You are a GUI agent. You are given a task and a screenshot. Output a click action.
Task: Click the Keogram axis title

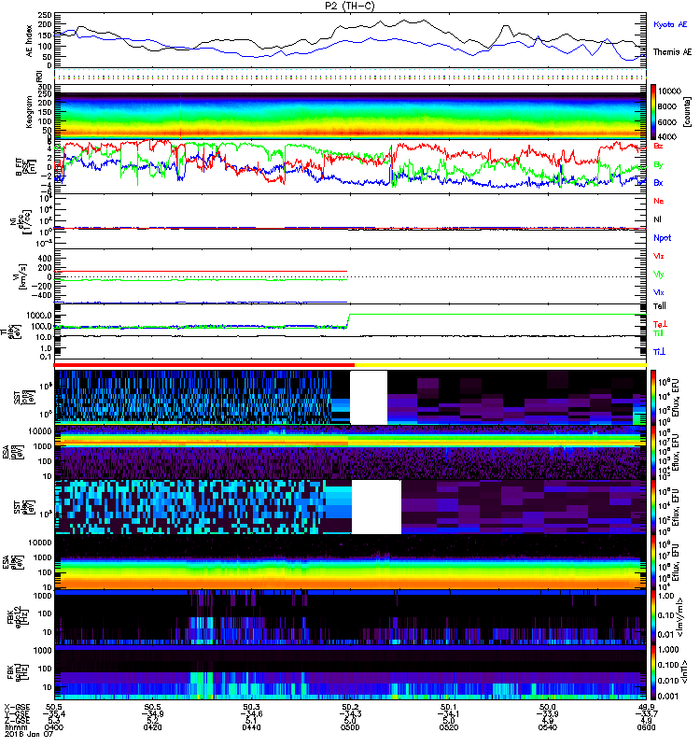(x=30, y=112)
